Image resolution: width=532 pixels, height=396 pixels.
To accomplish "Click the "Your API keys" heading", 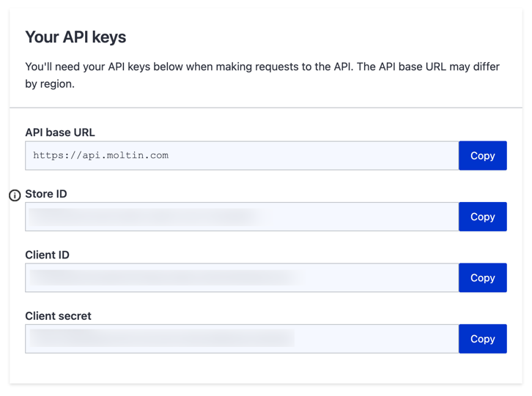I will tap(75, 37).
